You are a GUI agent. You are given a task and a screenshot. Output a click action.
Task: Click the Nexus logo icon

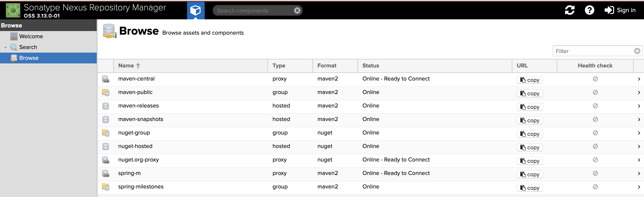[13, 10]
